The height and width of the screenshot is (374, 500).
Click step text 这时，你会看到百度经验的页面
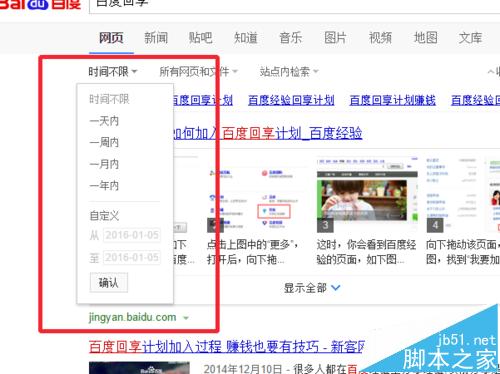click(x=366, y=252)
